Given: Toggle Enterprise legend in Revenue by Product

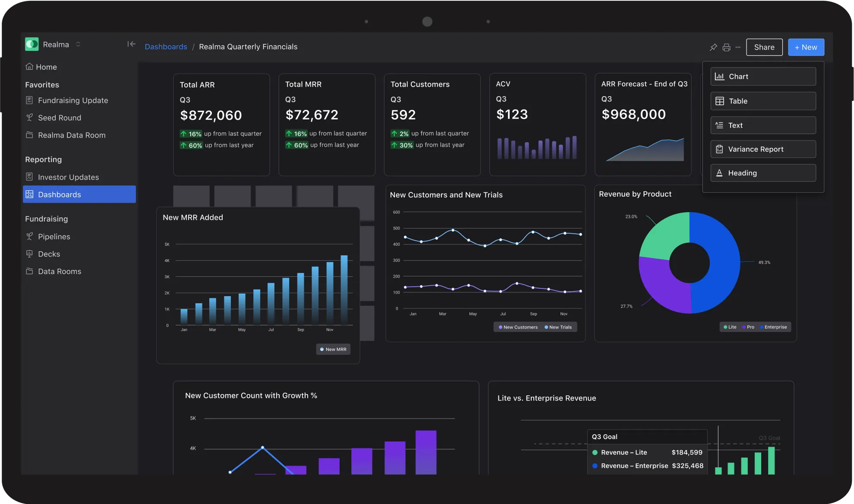Looking at the screenshot, I should 773,327.
